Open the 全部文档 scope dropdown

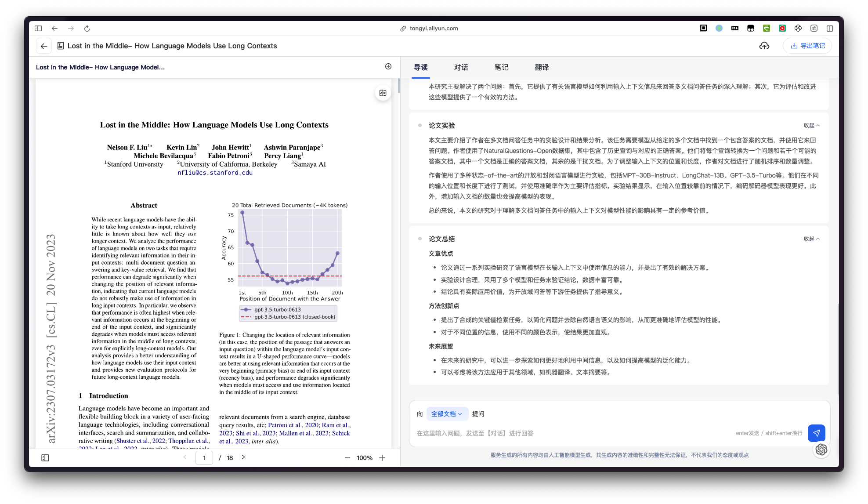click(447, 414)
